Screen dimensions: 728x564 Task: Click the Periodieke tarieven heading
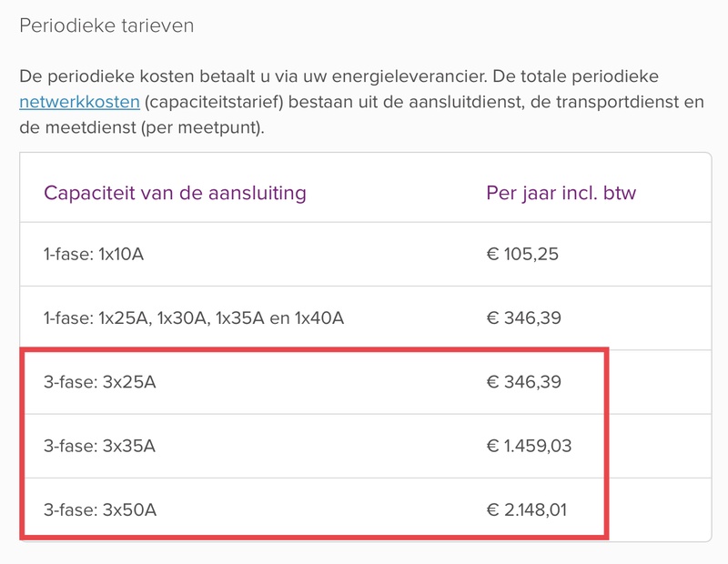point(106,25)
